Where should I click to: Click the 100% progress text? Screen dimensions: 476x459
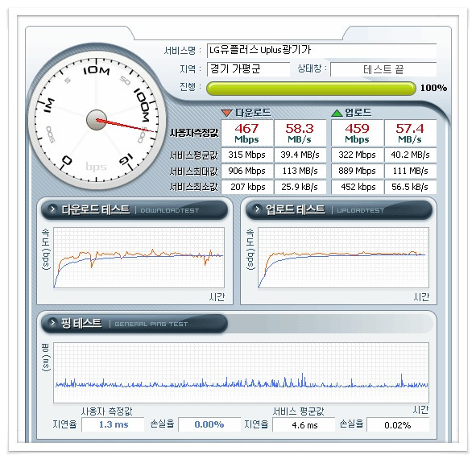point(433,88)
